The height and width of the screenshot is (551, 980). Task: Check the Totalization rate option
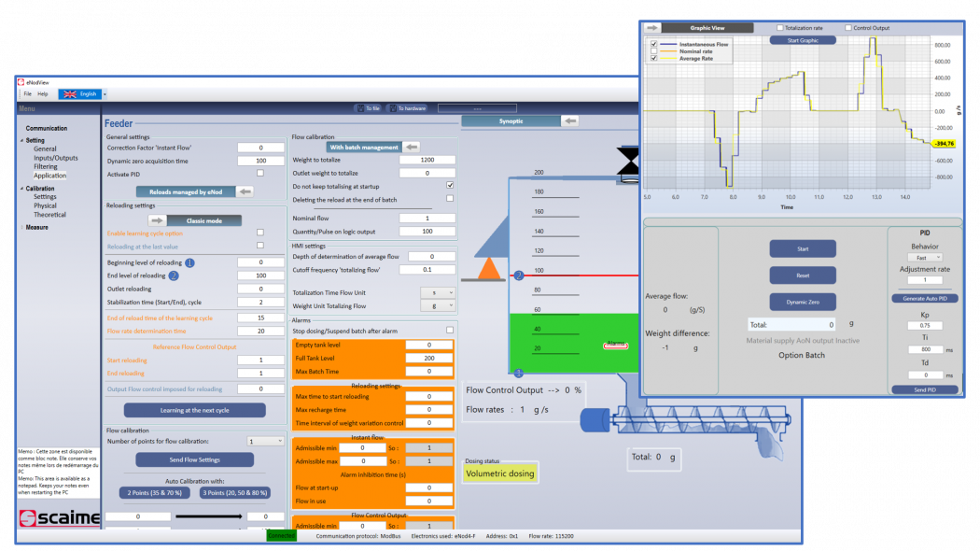(780, 28)
